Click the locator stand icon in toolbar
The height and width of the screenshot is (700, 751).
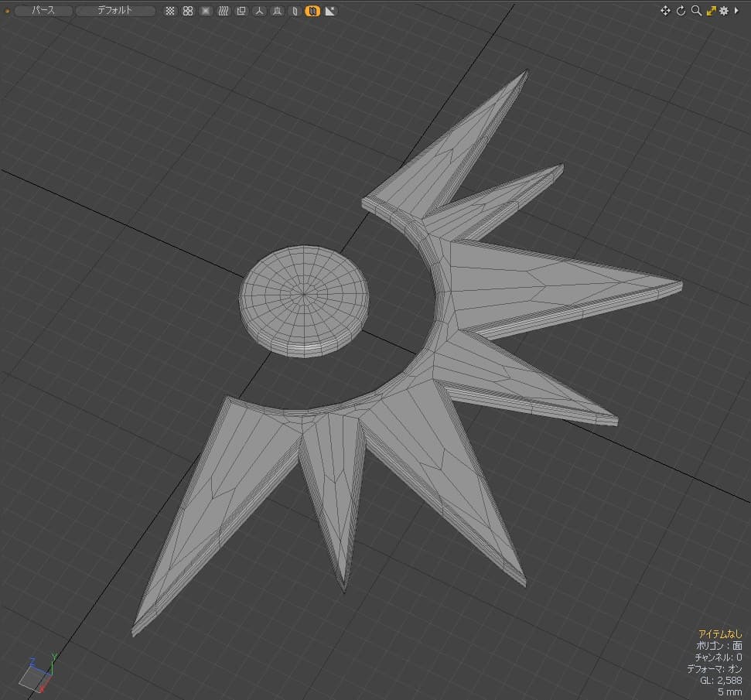pos(277,11)
